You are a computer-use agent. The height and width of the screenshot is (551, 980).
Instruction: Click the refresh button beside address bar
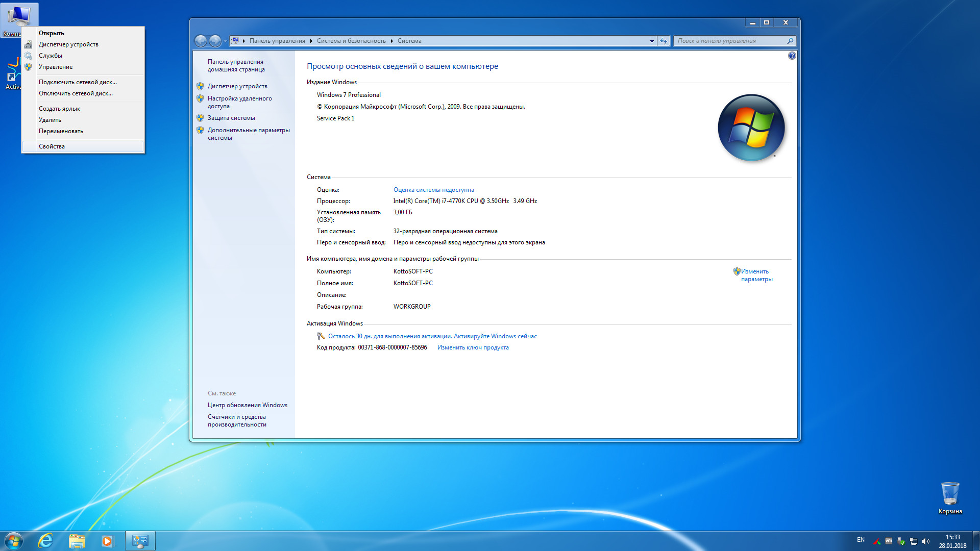[x=663, y=41]
